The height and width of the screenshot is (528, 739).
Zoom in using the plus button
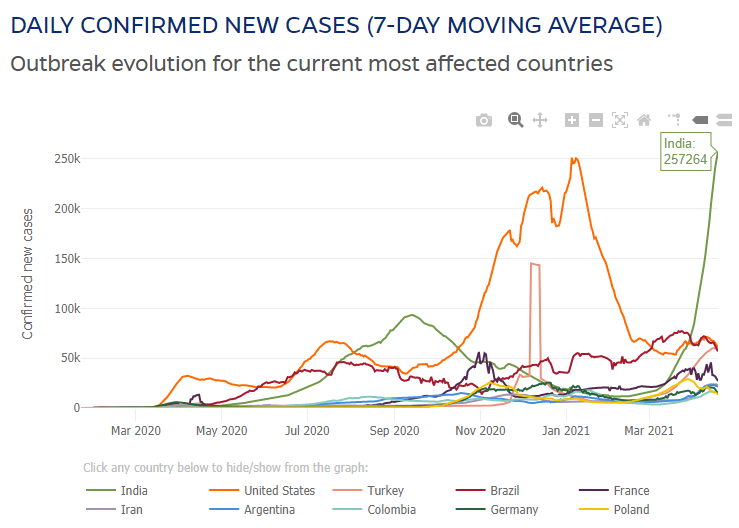coord(572,120)
